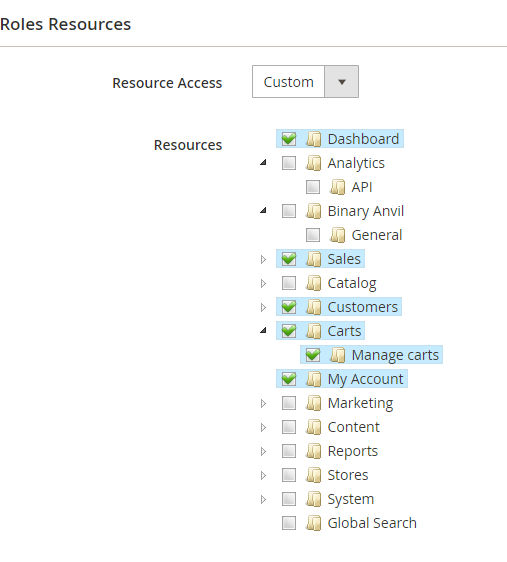Screen dimensions: 507x562
Task: Click the Manage carts folder icon
Action: pyautogui.click(x=338, y=355)
